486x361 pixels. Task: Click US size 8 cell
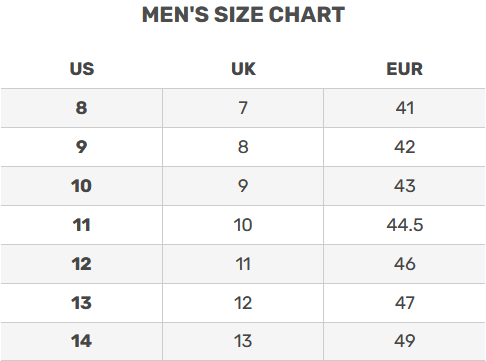click(x=82, y=108)
